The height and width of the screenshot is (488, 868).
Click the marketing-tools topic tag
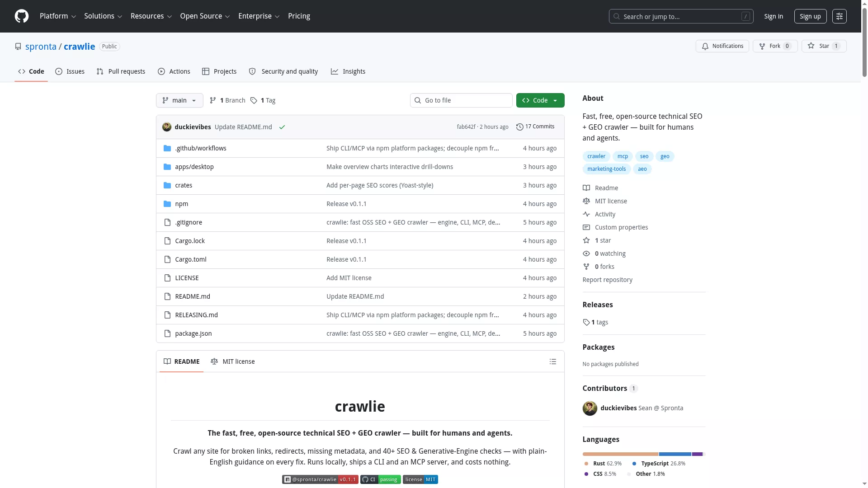click(x=607, y=169)
